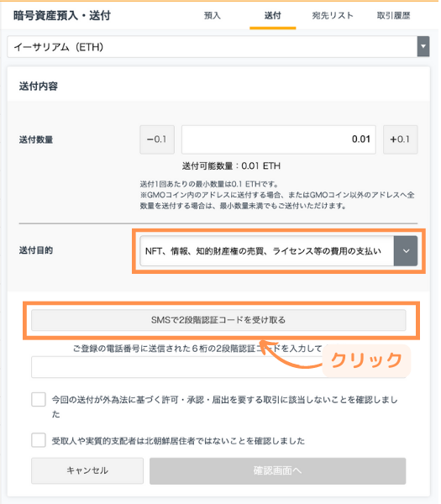This screenshot has height=504, width=441.
Task: Click the currency selector dropdown arrow icon
Action: tap(425, 46)
